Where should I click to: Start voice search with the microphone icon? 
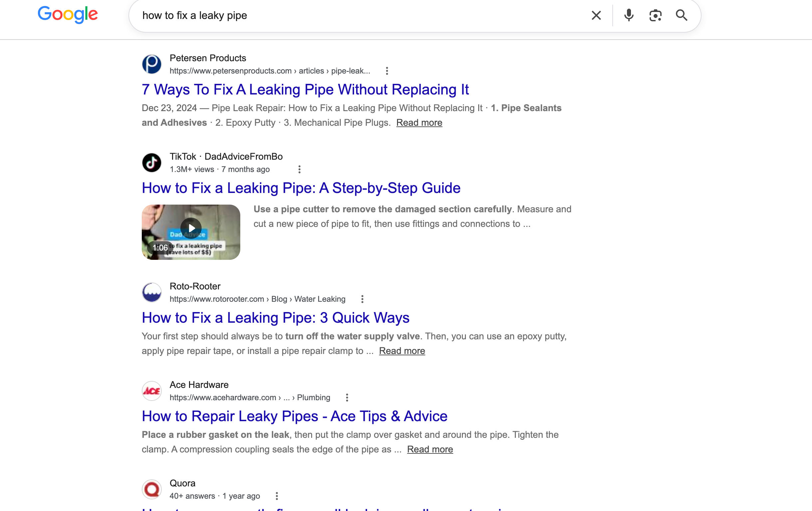[x=629, y=16]
